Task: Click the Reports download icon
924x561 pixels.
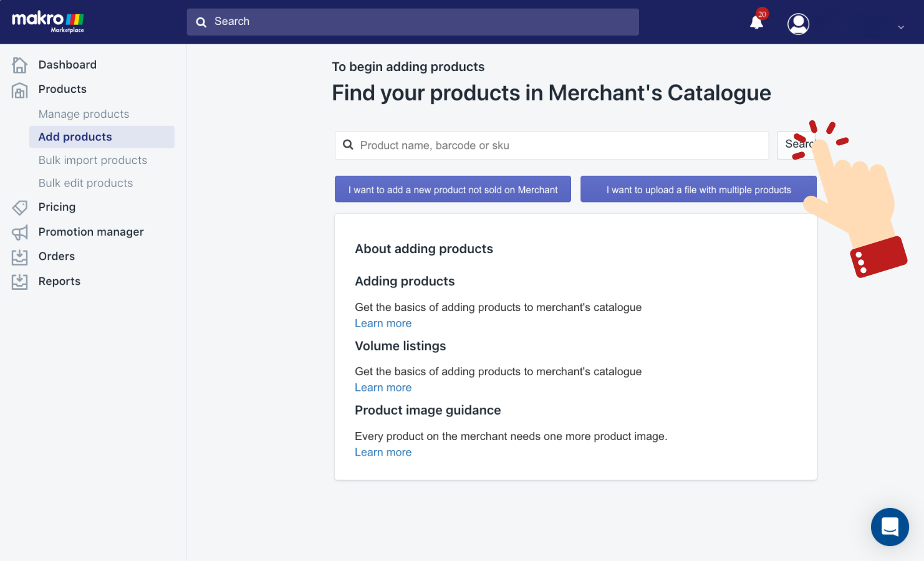Action: point(20,282)
